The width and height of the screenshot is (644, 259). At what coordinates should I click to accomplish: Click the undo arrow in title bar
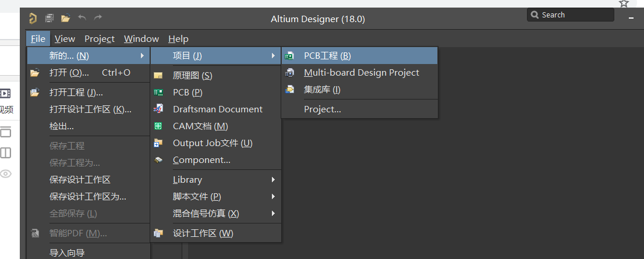[82, 17]
